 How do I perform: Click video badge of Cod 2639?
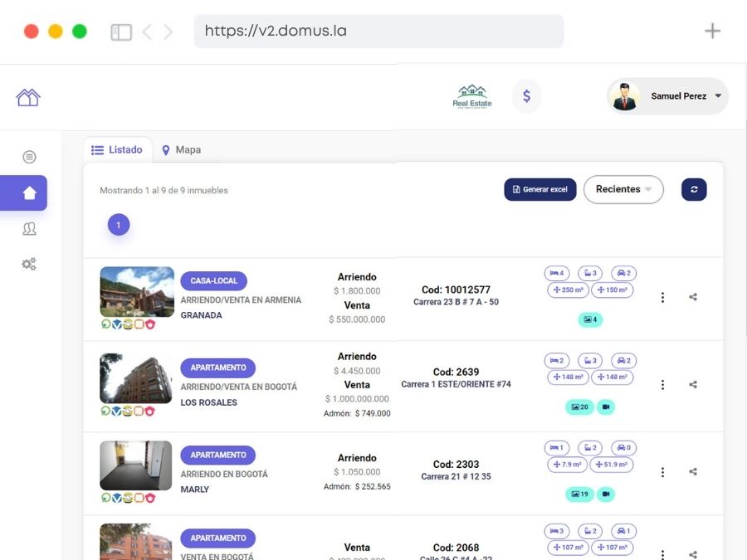click(x=606, y=407)
